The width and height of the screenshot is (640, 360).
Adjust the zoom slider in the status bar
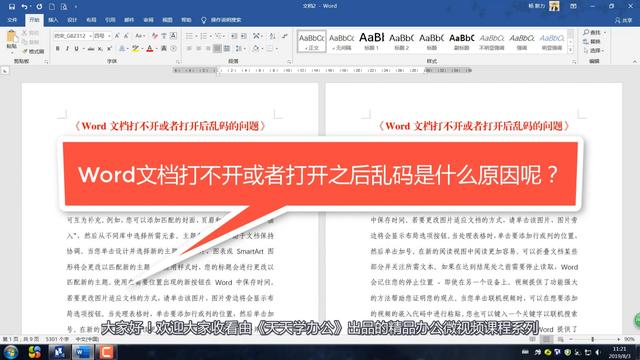pyautogui.click(x=593, y=339)
